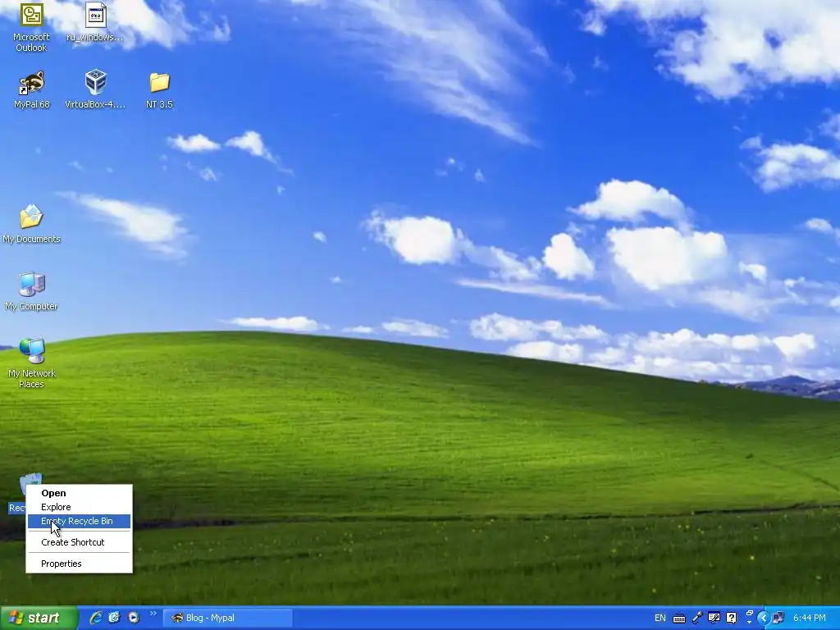This screenshot has height=630, width=840.
Task: Click the network connection tray icon
Action: (x=778, y=618)
